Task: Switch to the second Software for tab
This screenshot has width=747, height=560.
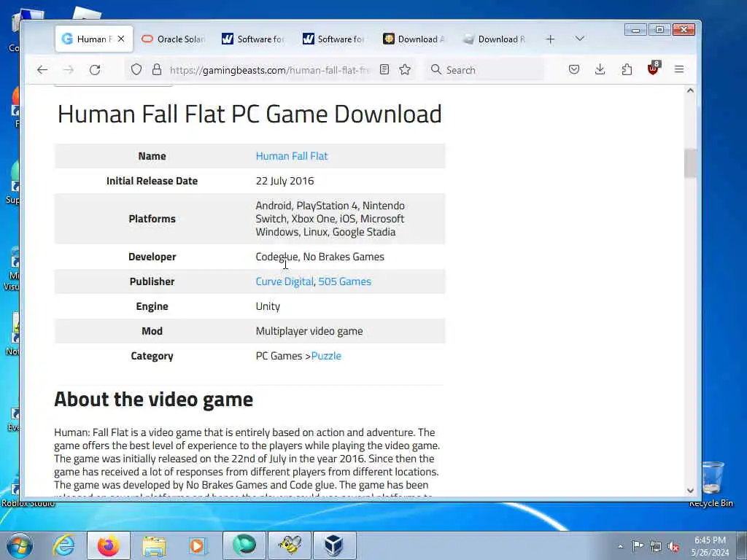Action: click(x=334, y=39)
